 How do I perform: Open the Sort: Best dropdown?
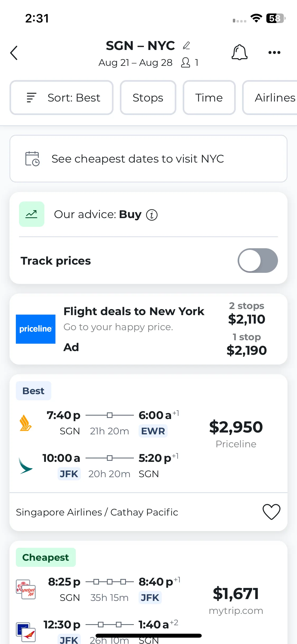(62, 98)
